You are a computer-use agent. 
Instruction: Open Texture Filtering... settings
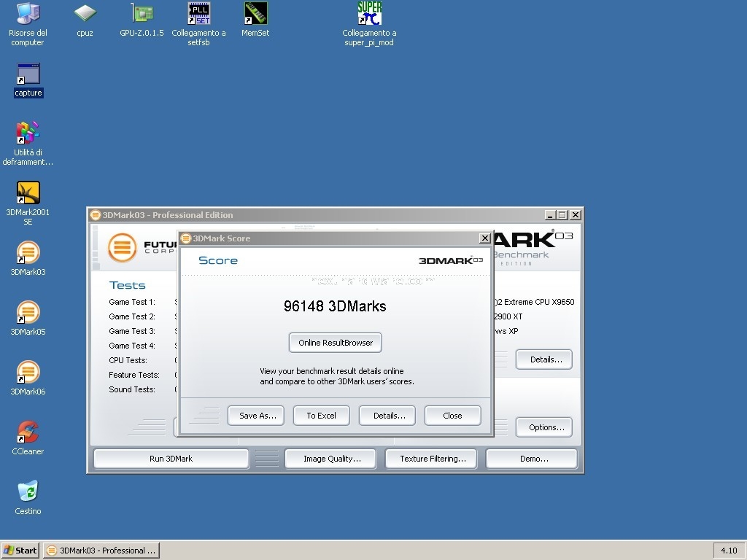pyautogui.click(x=431, y=459)
